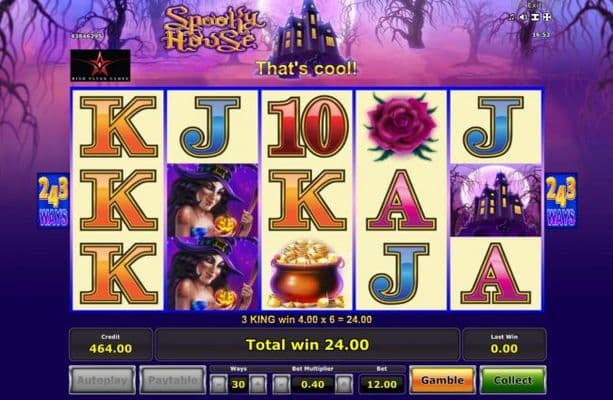613x400 pixels.
Task: Lower the Bet Multiplier value
Action: point(281,384)
